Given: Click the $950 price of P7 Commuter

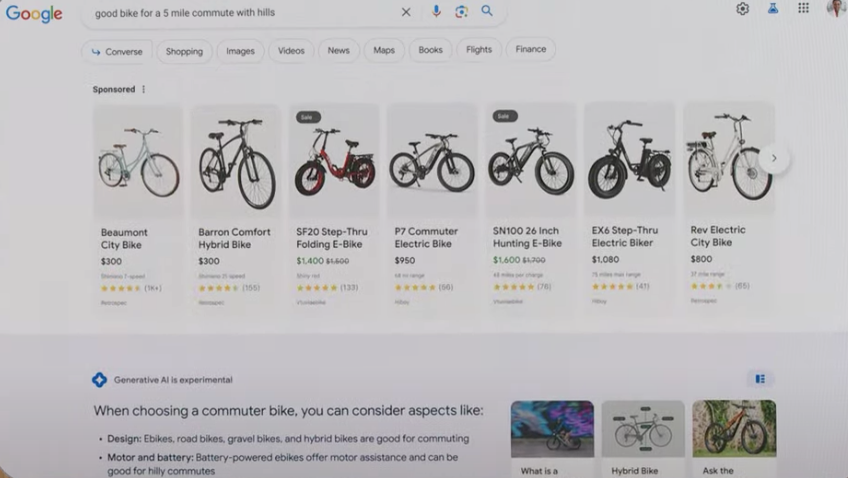Looking at the screenshot, I should click(405, 261).
